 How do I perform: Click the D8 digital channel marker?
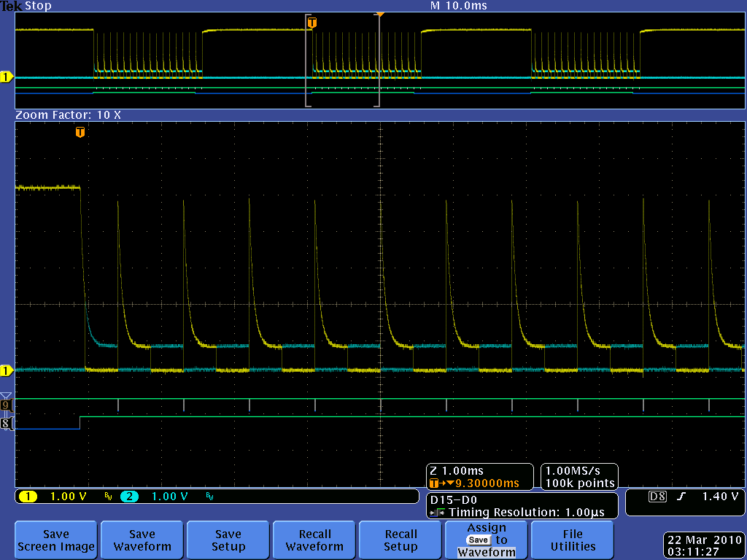(6, 424)
